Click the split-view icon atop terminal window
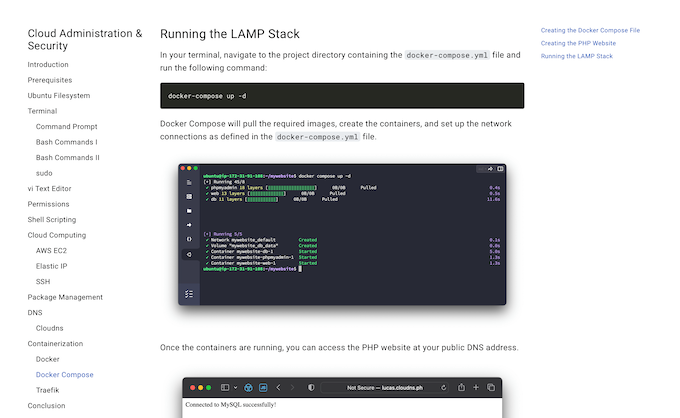The height and width of the screenshot is (418, 680). (x=500, y=169)
